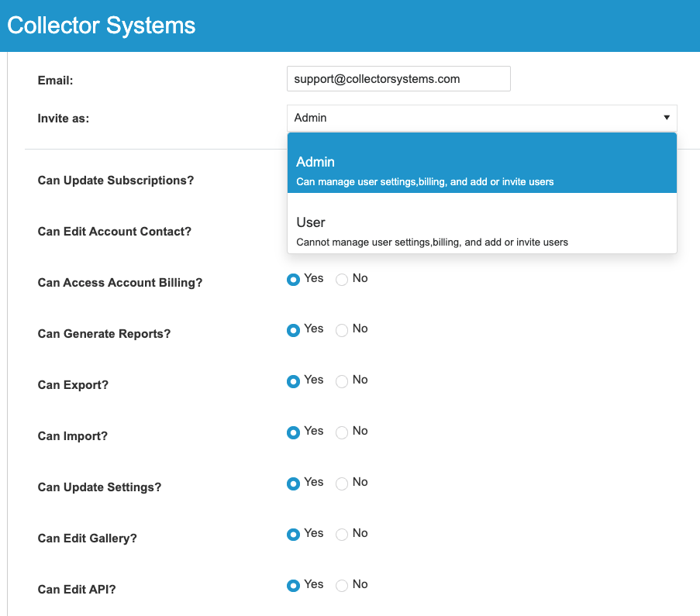Image resolution: width=700 pixels, height=616 pixels.
Task: Open the Invite as dropdown arrow
Action: tap(666, 118)
